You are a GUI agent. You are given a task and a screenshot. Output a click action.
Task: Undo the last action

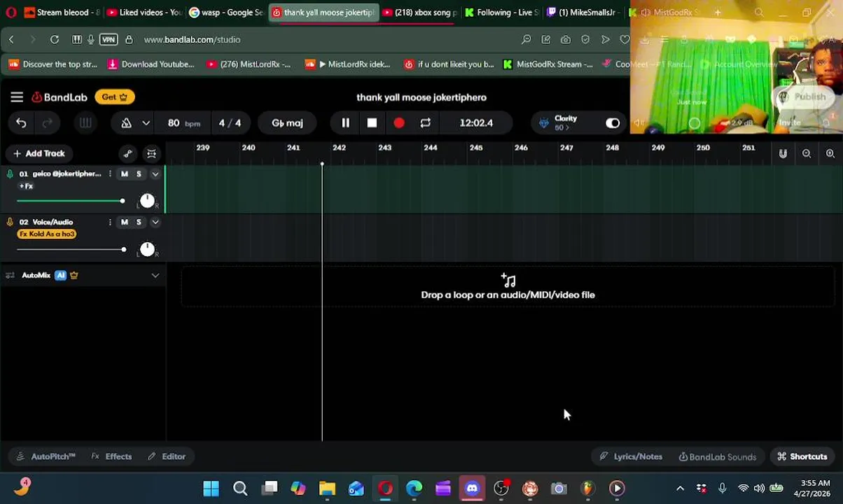pos(21,123)
